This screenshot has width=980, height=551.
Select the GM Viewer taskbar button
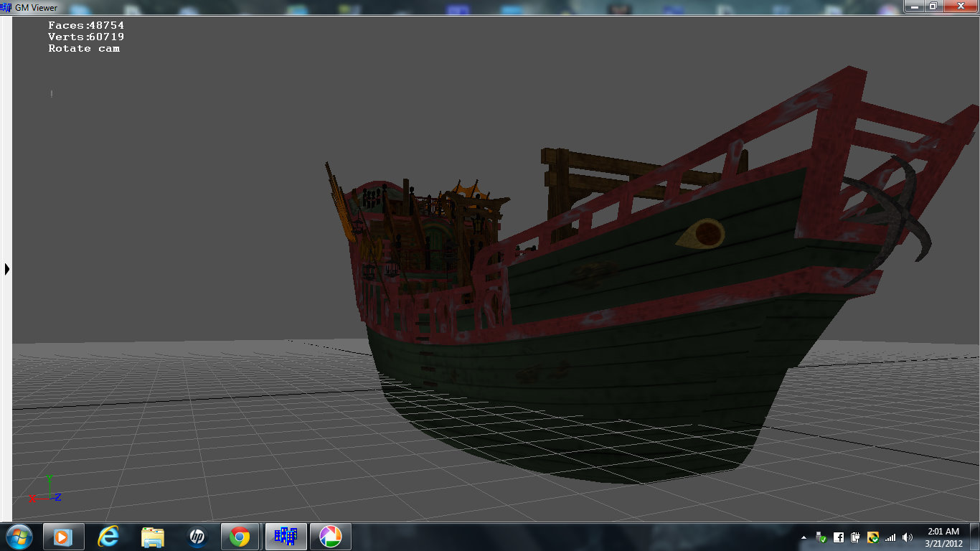[286, 537]
